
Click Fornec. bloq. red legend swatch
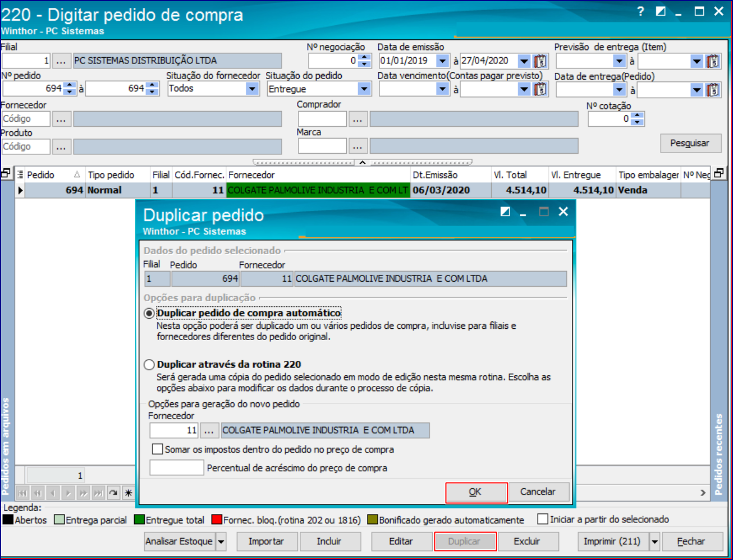coord(217,520)
